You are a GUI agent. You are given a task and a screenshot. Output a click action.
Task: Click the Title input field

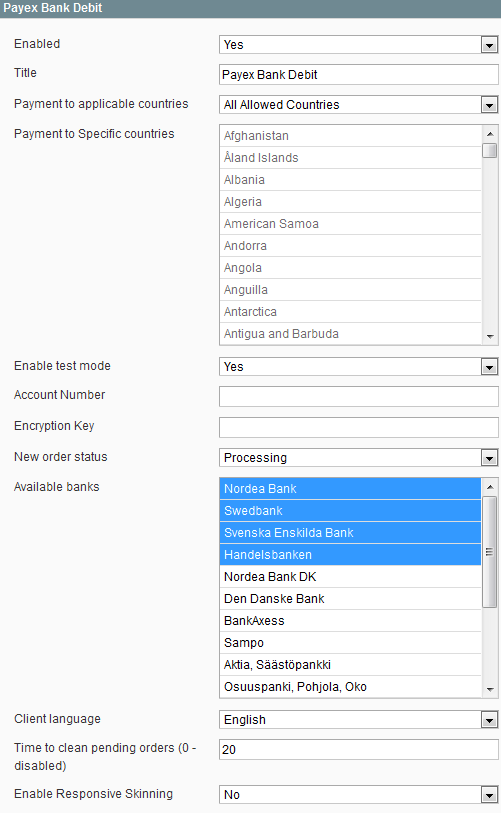358,75
